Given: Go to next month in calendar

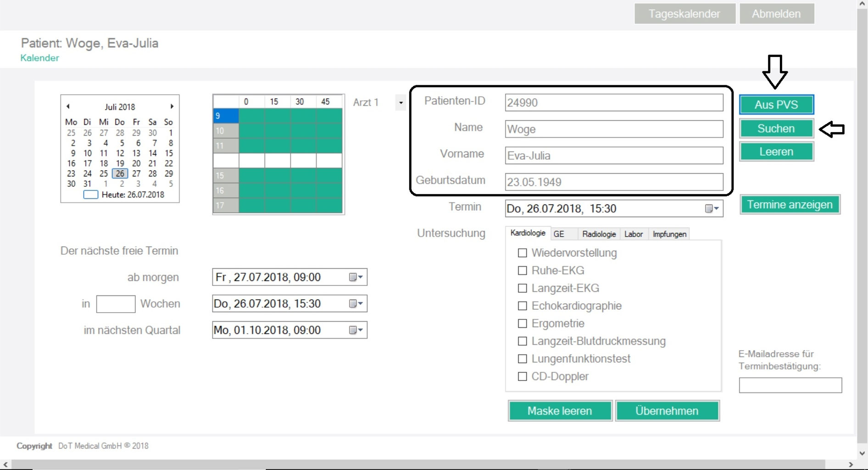Looking at the screenshot, I should tap(172, 106).
